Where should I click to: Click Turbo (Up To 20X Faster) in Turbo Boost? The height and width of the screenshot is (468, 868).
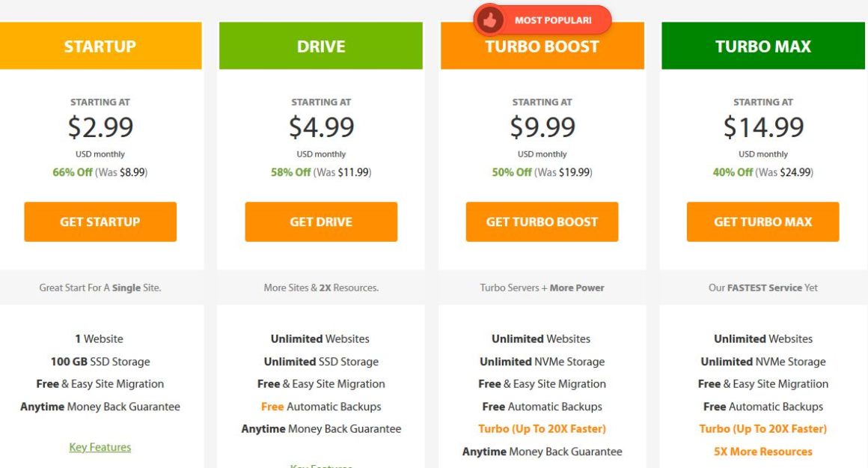point(542,428)
